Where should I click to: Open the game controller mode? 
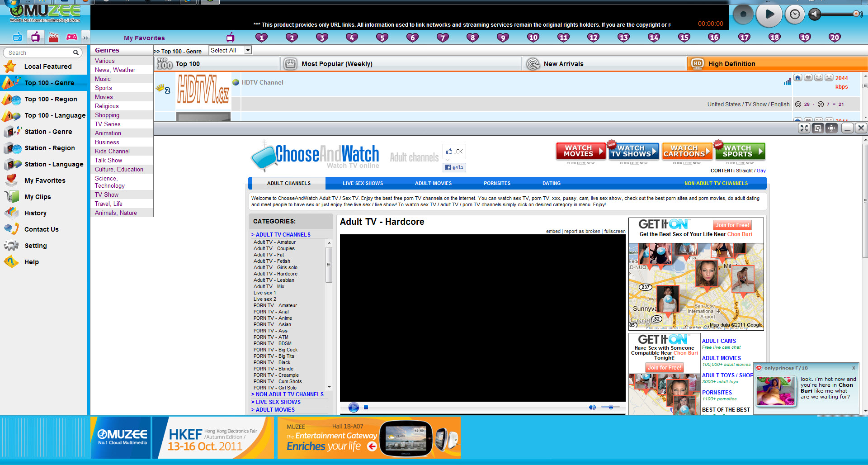(72, 37)
